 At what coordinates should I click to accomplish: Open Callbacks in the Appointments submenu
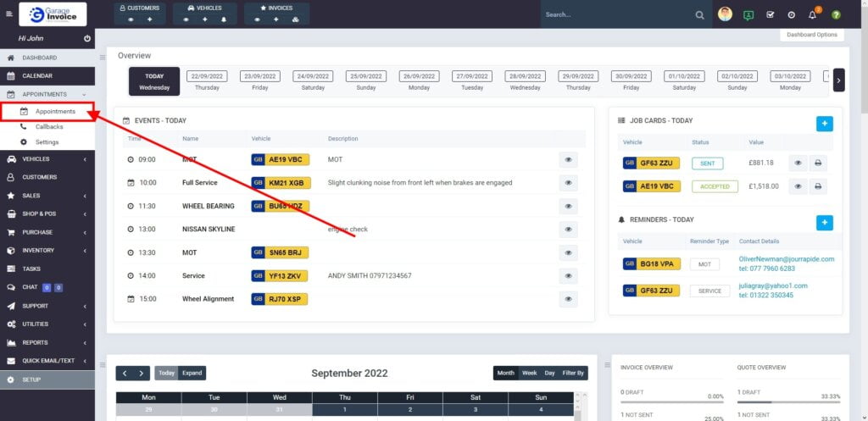tap(49, 127)
